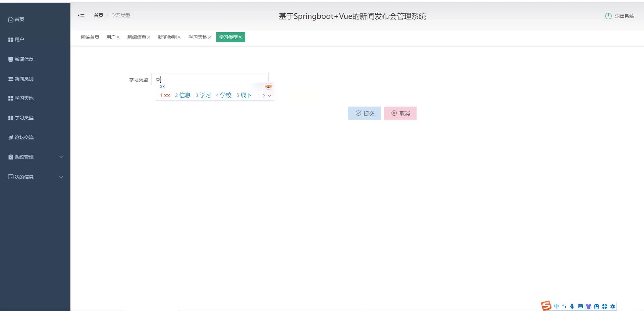Click the 首页 breadcrumb link
644x311 pixels.
point(99,15)
